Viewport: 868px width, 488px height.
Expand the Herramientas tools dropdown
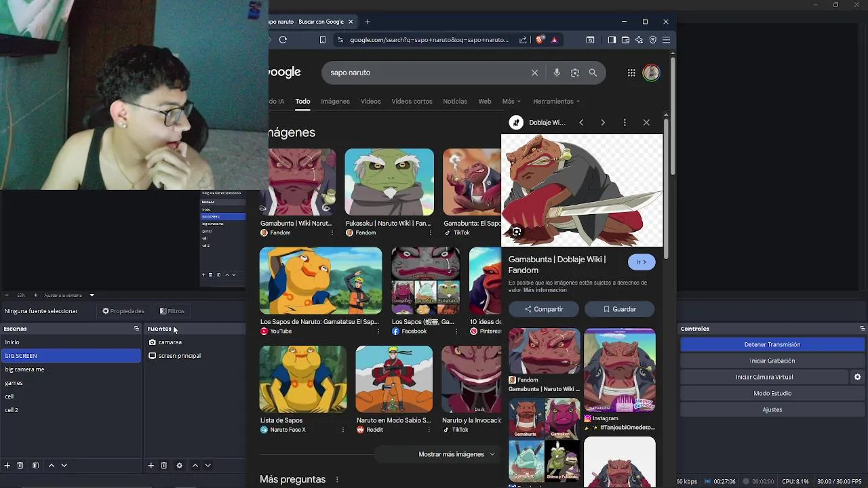(x=556, y=102)
